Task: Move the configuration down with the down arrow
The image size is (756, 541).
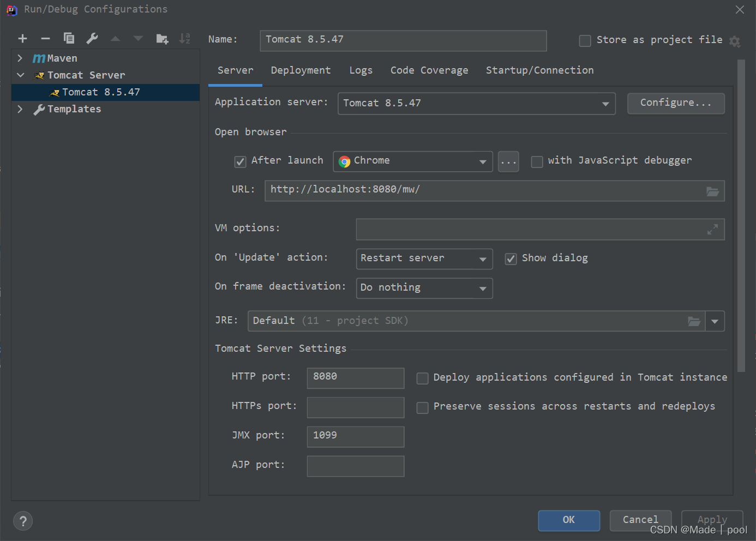Action: point(138,39)
